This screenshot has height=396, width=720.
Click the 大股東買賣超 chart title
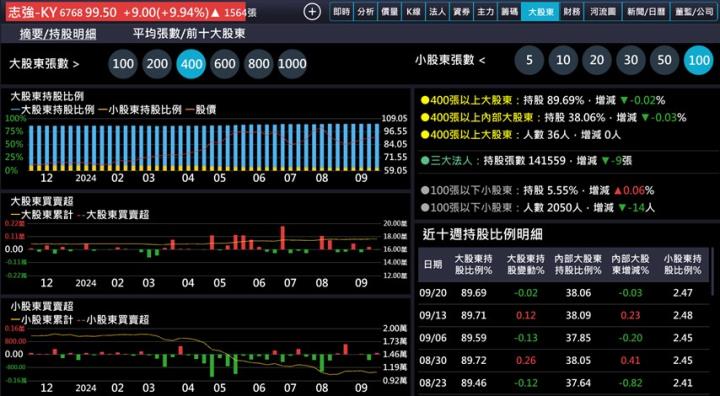click(x=41, y=201)
